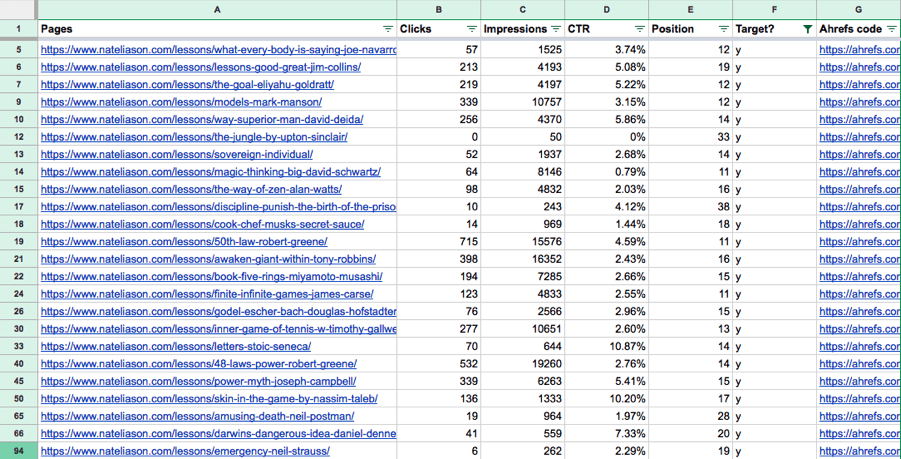
Task: Select the Target? cell in row 66
Action: click(774, 433)
